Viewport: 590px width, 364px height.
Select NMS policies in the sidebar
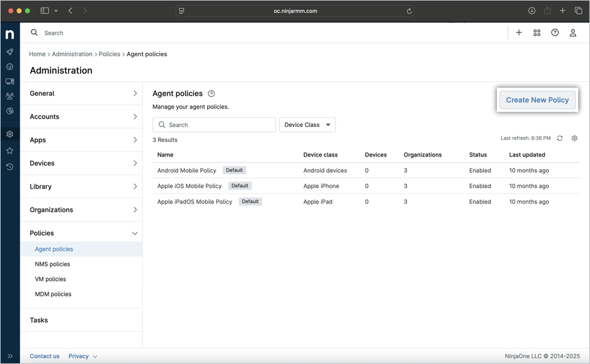point(52,264)
